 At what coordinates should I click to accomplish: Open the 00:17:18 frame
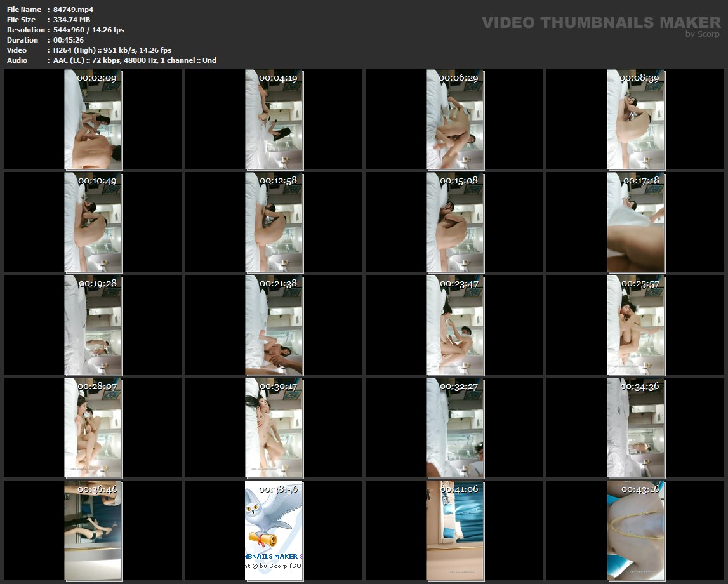[635, 222]
